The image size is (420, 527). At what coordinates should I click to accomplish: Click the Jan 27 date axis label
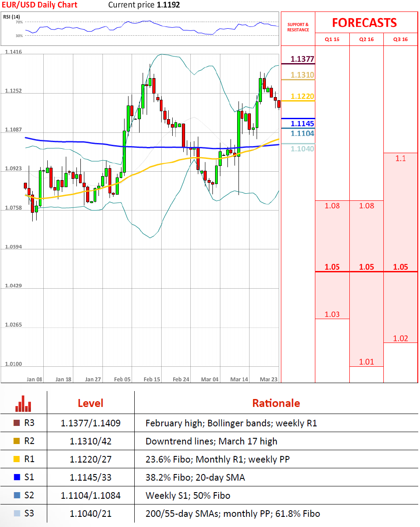(93, 379)
